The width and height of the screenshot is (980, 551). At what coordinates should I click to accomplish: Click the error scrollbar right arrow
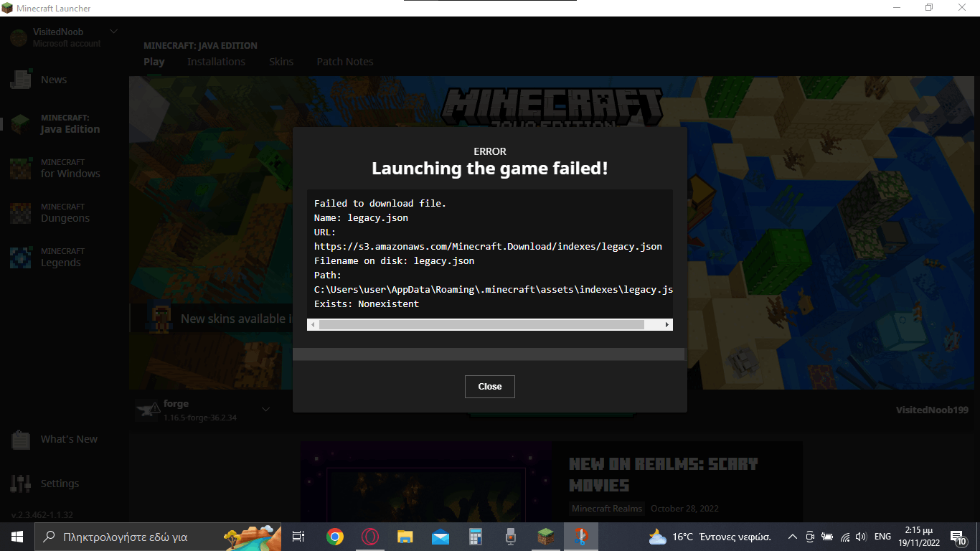click(668, 325)
